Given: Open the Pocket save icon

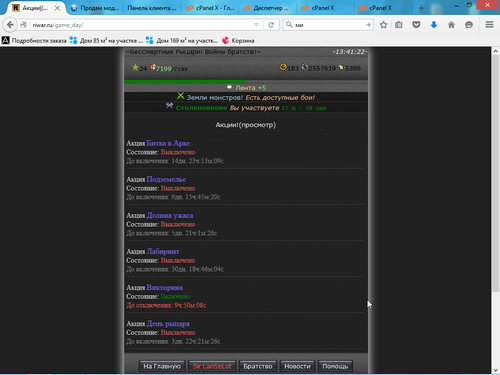Looking at the screenshot, I should click(416, 25).
